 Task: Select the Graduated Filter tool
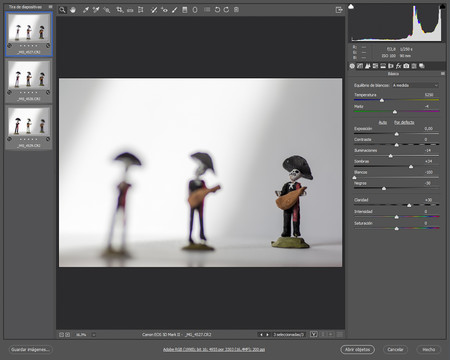click(185, 10)
